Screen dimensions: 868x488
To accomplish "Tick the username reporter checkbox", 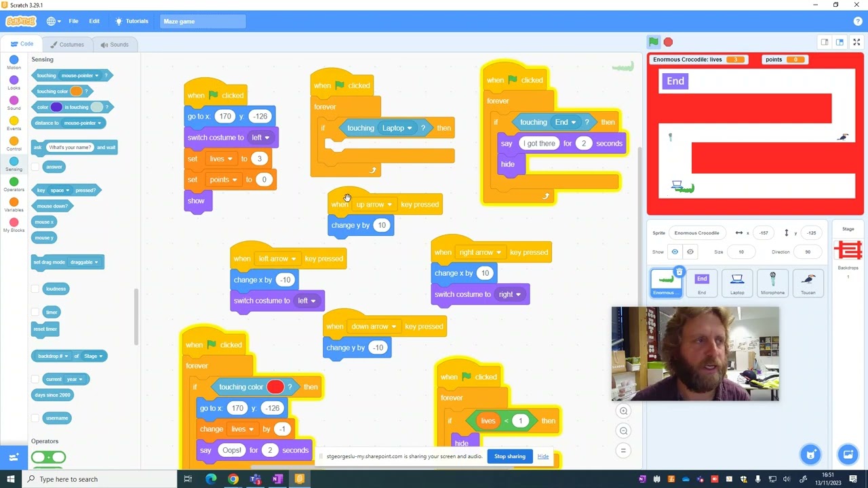I will tap(35, 418).
